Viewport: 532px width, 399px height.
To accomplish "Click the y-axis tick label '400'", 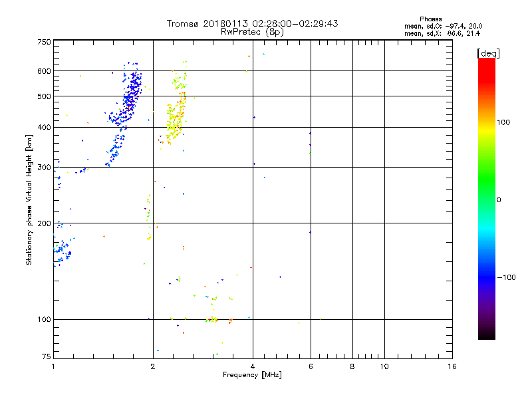I will click(45, 127).
